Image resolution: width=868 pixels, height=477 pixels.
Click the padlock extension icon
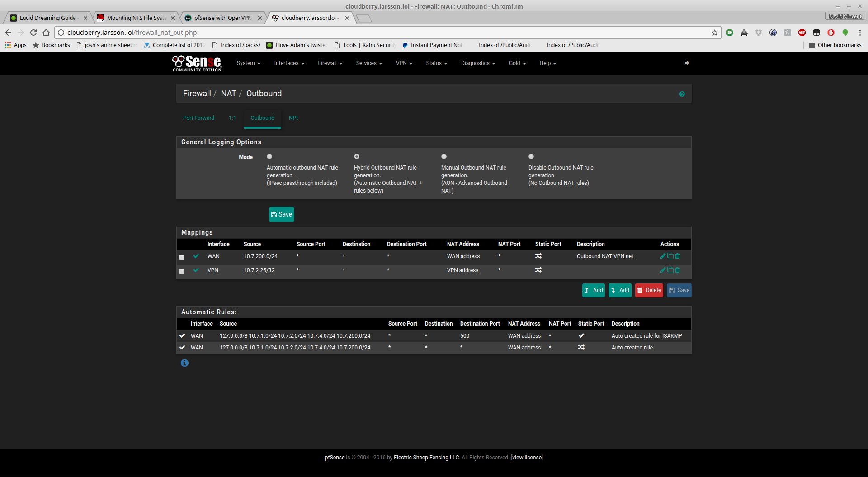coord(773,33)
